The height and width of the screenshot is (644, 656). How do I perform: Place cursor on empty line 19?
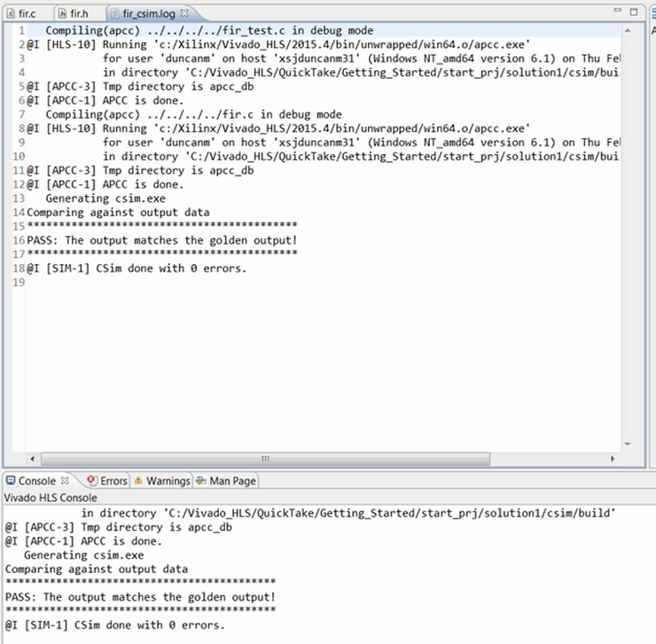[x=177, y=283]
